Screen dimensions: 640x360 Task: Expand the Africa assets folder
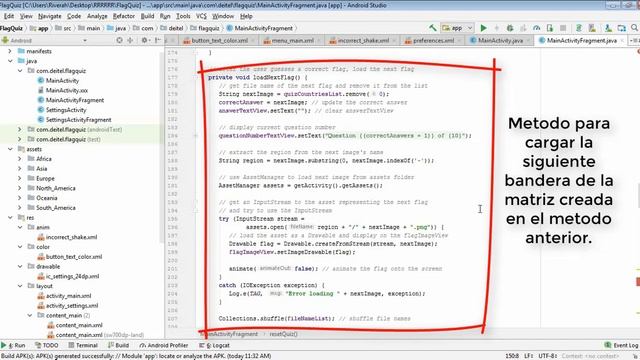(x=20, y=159)
